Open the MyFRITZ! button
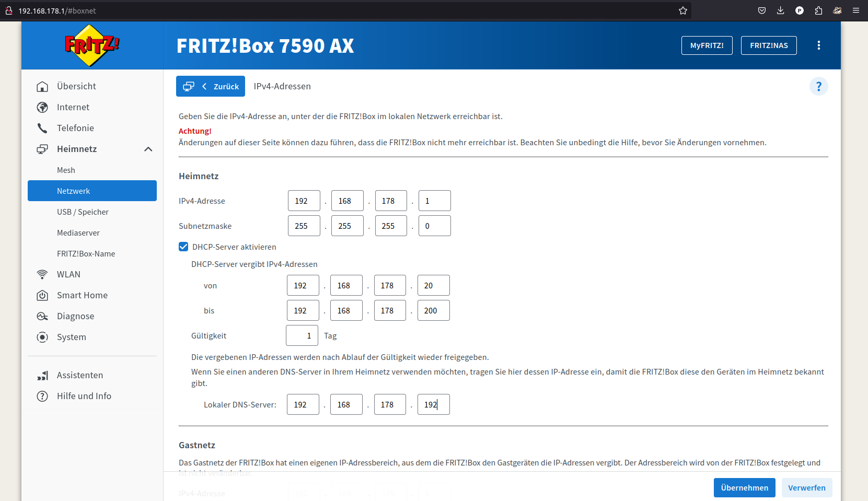868x501 pixels. pyautogui.click(x=707, y=45)
